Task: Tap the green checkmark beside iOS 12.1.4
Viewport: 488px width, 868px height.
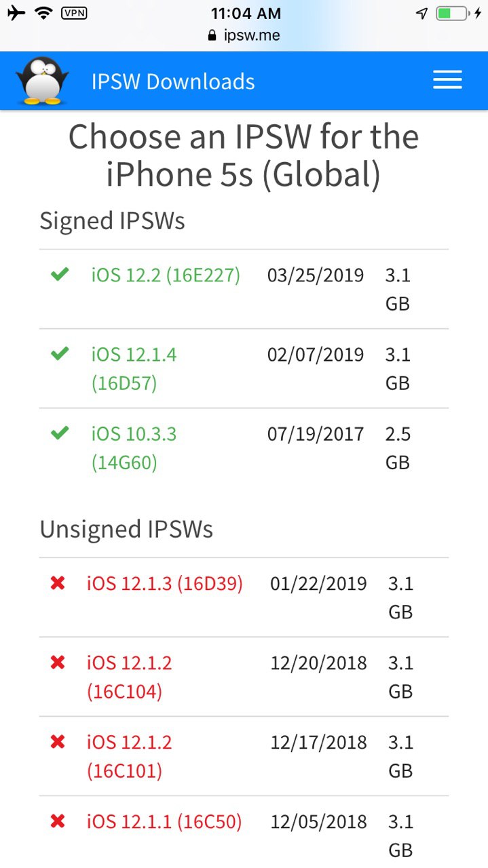Action: [x=60, y=353]
